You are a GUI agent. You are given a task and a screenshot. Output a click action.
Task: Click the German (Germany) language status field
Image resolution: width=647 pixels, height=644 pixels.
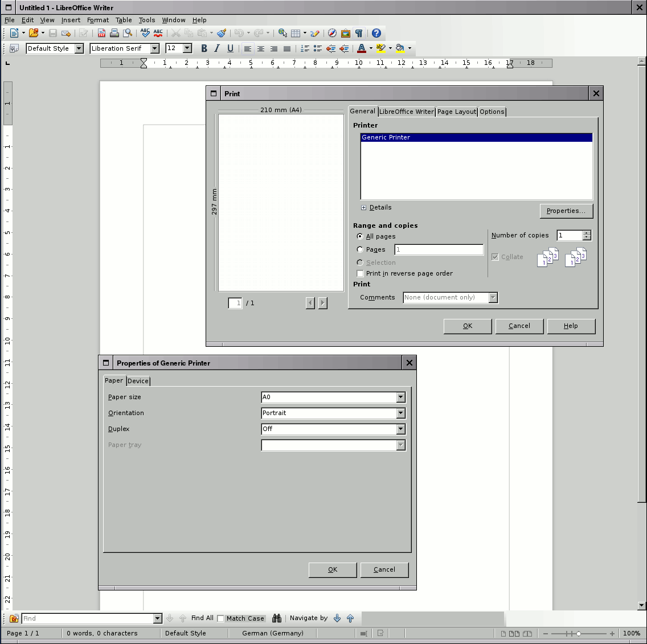(x=273, y=633)
